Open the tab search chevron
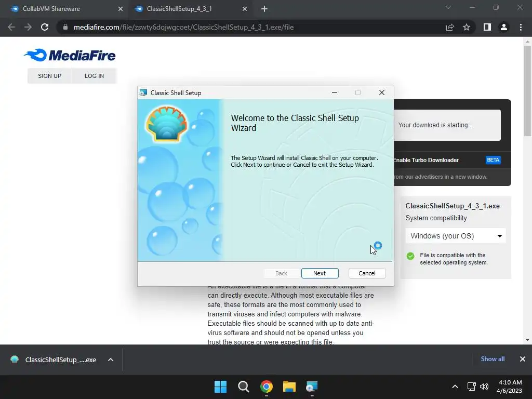This screenshot has width=532, height=399. click(448, 7)
